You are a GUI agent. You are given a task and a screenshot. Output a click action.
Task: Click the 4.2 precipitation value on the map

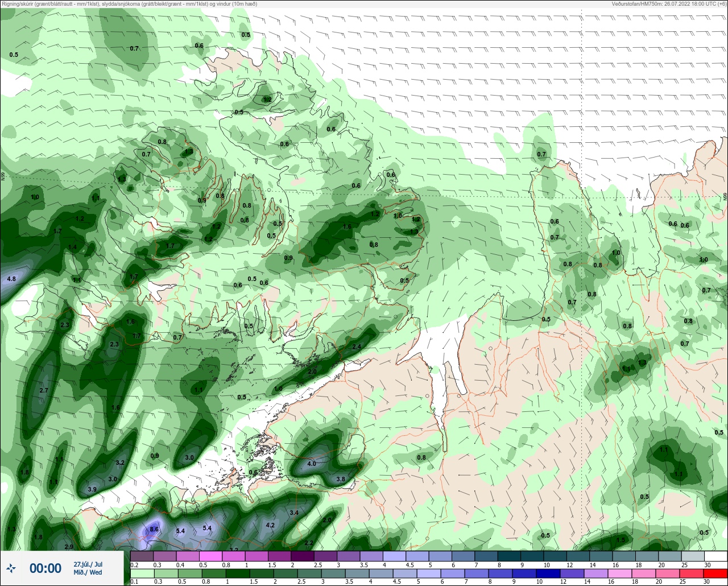click(270, 525)
